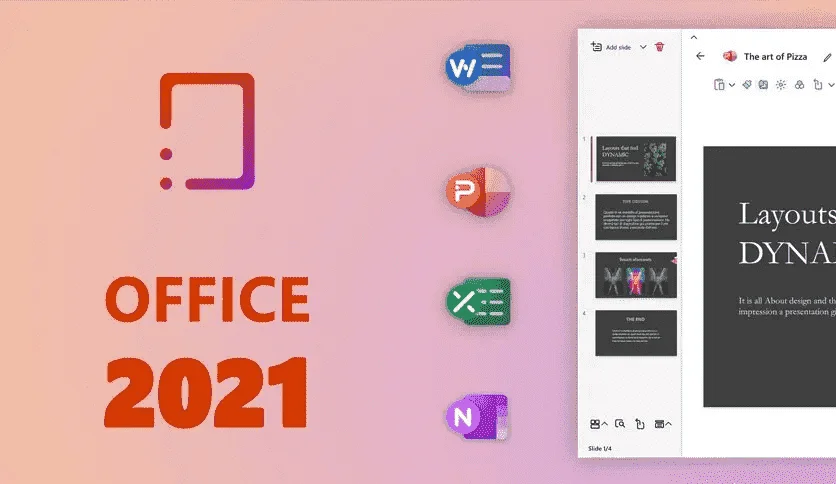Click the PowerPoint app icon
Screen dimensions: 836x484
click(478, 191)
